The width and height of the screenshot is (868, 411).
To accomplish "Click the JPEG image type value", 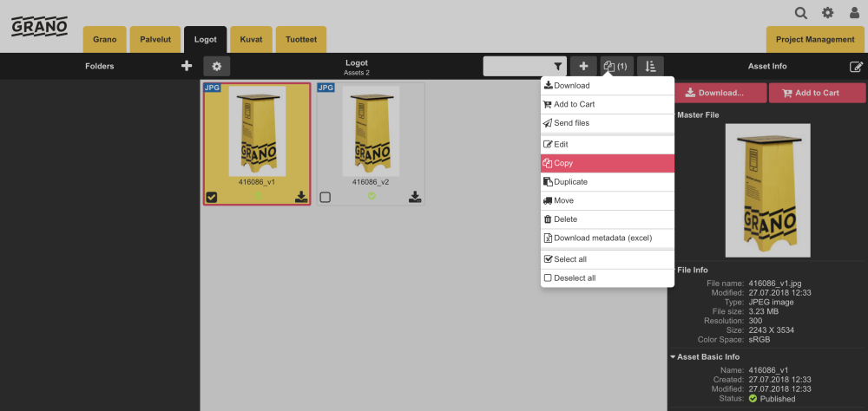I will 771,302.
